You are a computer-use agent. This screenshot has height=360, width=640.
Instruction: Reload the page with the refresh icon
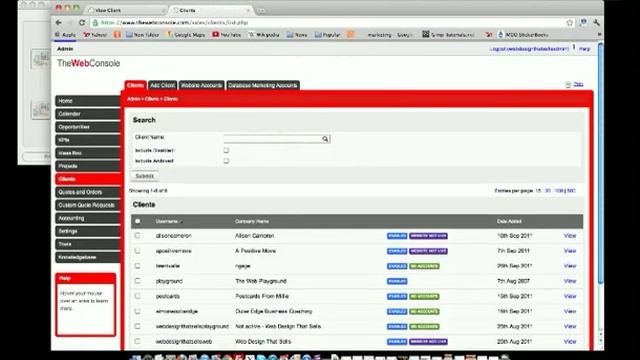pyautogui.click(x=82, y=22)
